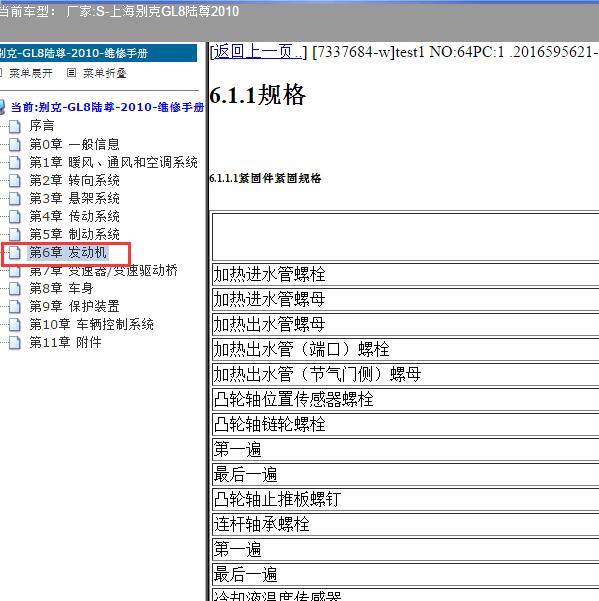The image size is (599, 601).
Task: Select 第9章 保护装置 chapter
Action: pos(74,306)
